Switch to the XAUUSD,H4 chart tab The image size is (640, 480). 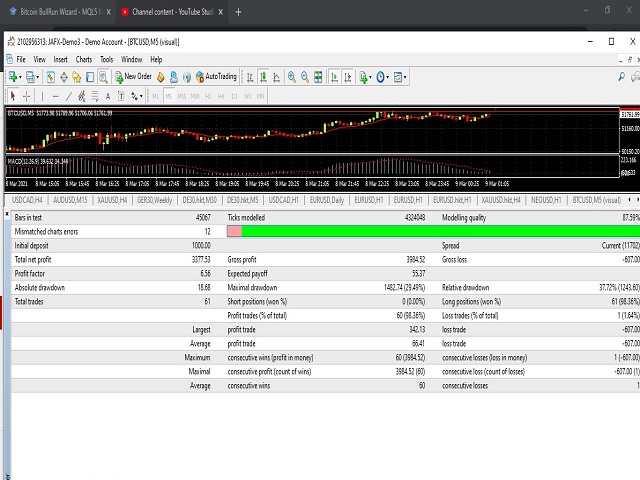(111, 201)
